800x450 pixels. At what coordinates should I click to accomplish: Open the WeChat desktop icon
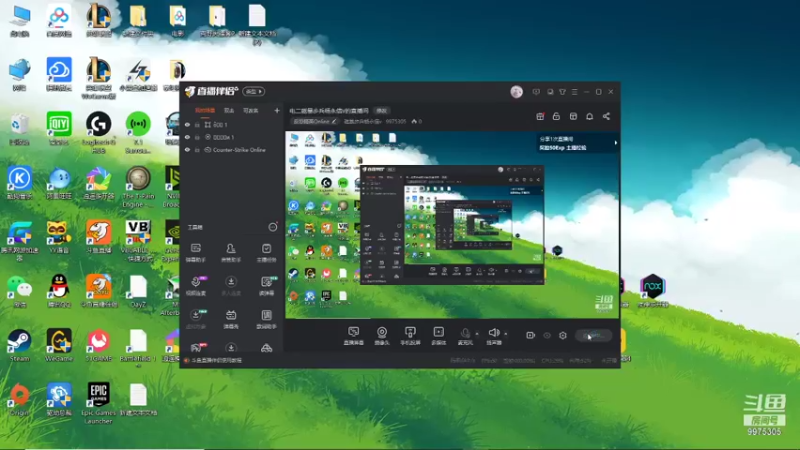click(x=19, y=291)
